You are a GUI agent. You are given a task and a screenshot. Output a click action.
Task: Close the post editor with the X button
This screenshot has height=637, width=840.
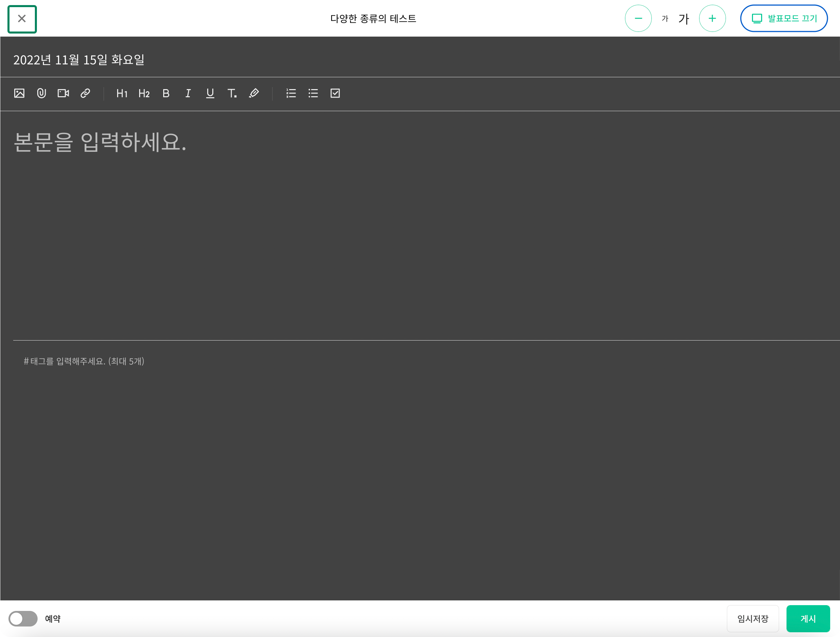[22, 19]
